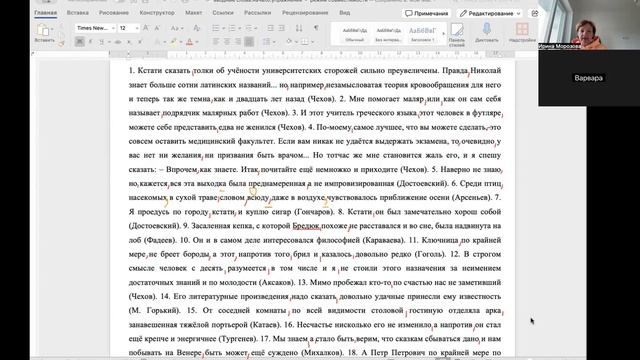Screen dimensions: 640x360
Task: Click the Clear Formatting icon
Action: pyautogui.click(x=196, y=28)
